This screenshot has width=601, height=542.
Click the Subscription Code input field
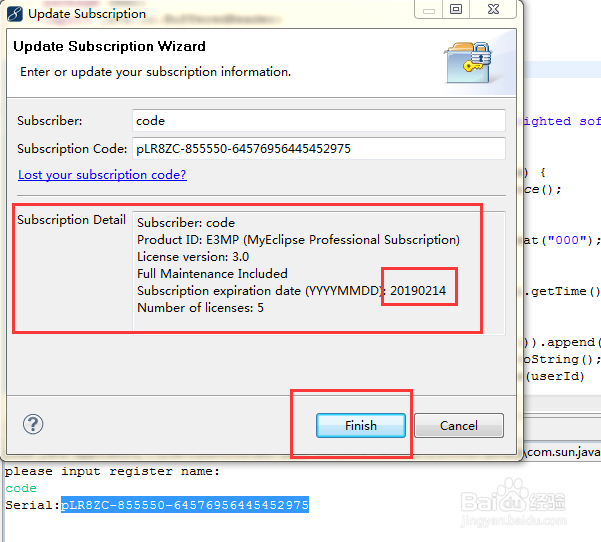319,149
